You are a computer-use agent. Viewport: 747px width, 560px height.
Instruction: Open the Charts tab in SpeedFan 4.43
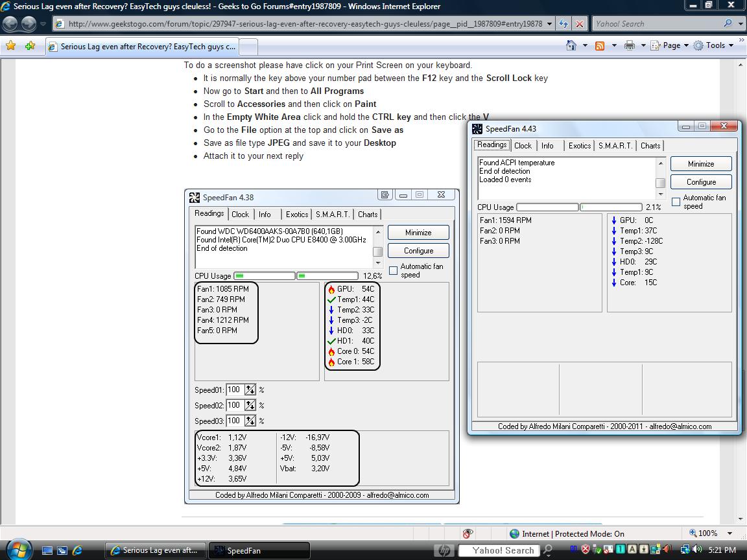[650, 146]
